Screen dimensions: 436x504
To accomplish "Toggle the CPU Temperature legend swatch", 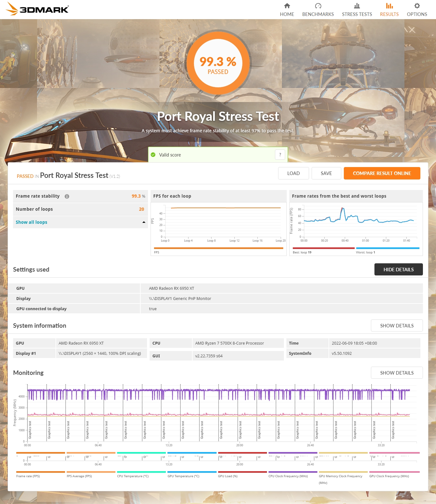I will (141, 472).
